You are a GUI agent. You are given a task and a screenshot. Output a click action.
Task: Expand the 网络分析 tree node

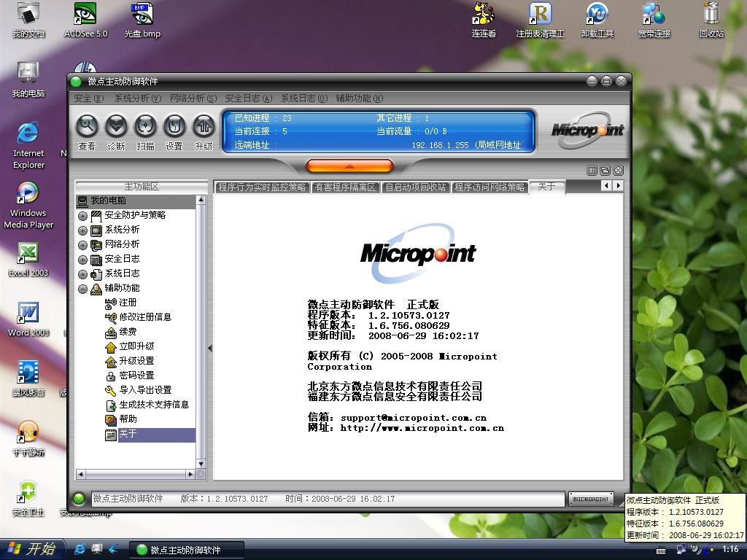[82, 245]
